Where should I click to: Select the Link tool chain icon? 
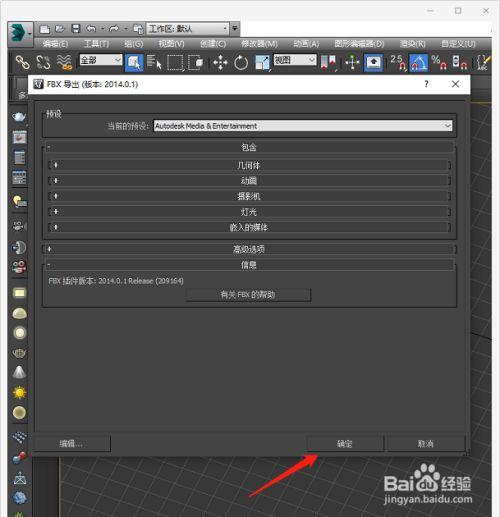[23, 62]
